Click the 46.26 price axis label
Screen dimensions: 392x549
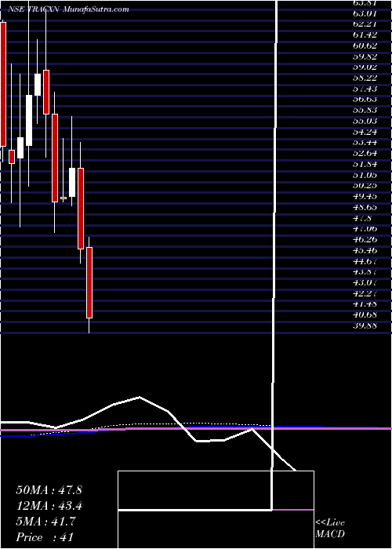pyautogui.click(x=365, y=239)
